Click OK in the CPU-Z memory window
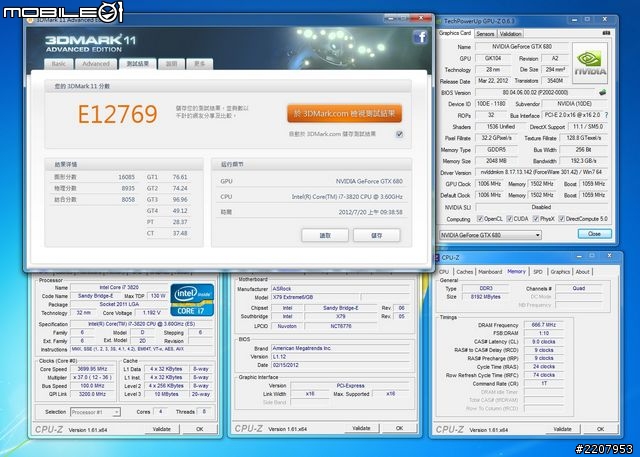The width and height of the screenshot is (640, 457). point(600,429)
